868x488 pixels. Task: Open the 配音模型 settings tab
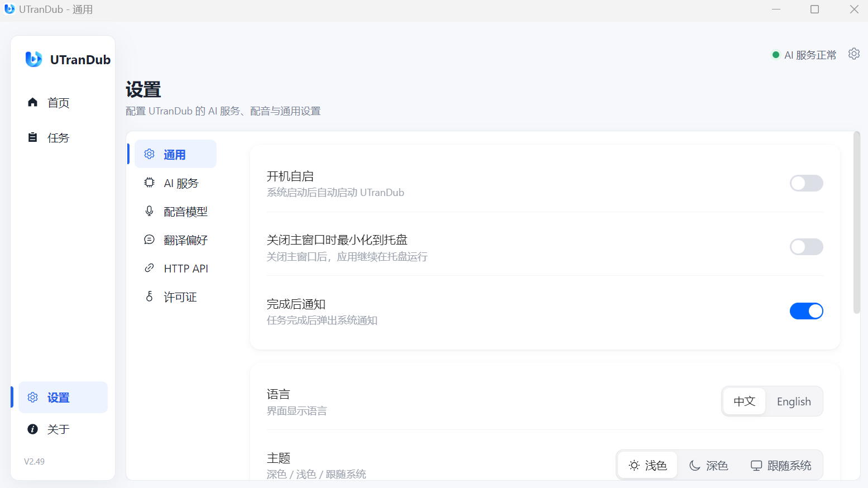pos(175,211)
